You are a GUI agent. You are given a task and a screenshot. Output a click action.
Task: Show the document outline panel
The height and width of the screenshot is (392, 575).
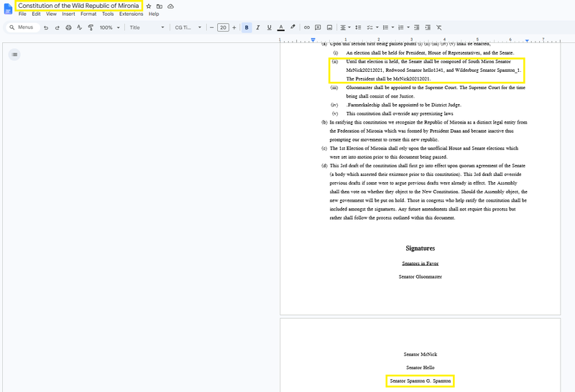[x=14, y=55]
